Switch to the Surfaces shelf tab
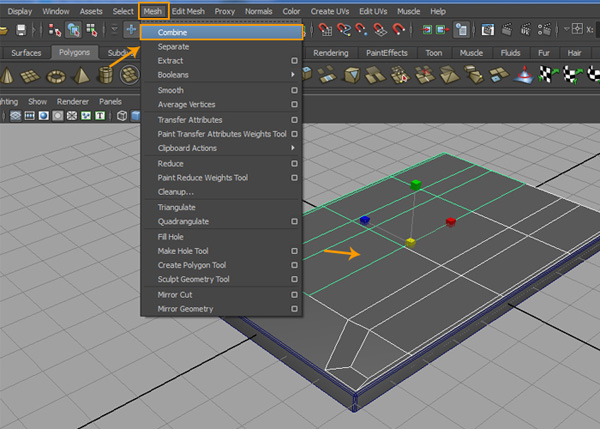This screenshot has width=600, height=429. [26, 52]
